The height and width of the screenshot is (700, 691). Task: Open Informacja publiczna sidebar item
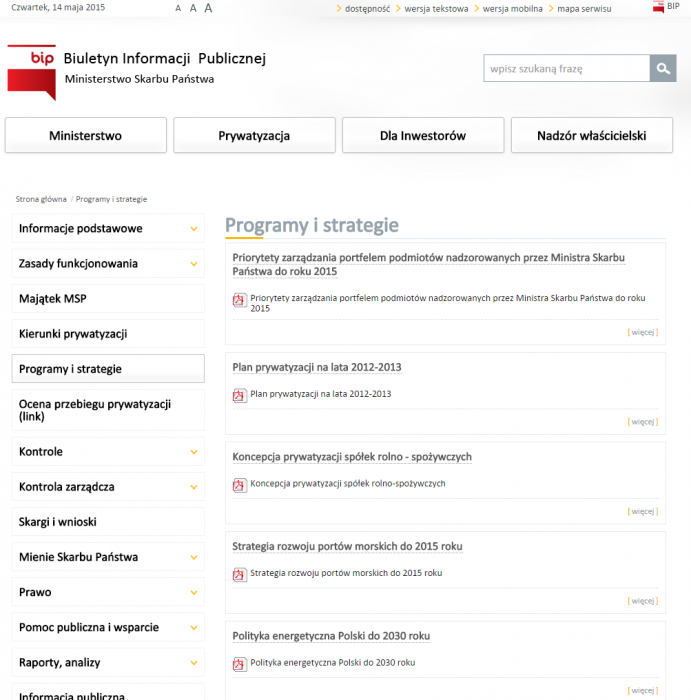tap(108, 693)
